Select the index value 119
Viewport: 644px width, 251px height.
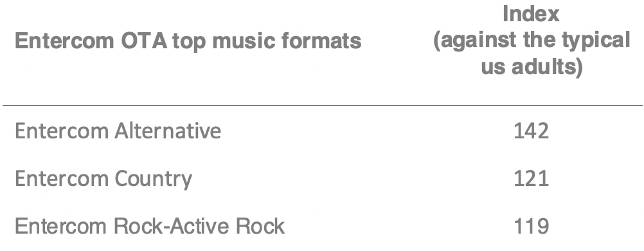pos(531,227)
